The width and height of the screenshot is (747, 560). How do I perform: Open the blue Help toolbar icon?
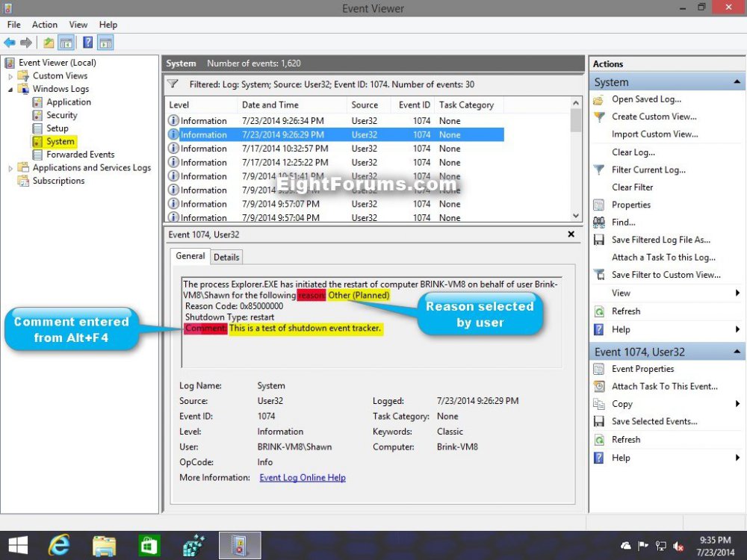pos(87,43)
